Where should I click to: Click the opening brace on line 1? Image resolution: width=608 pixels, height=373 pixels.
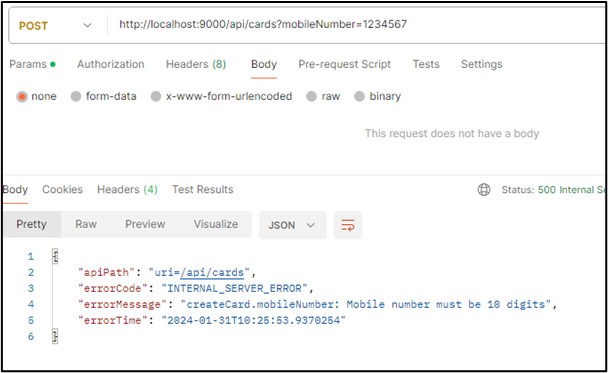55,256
